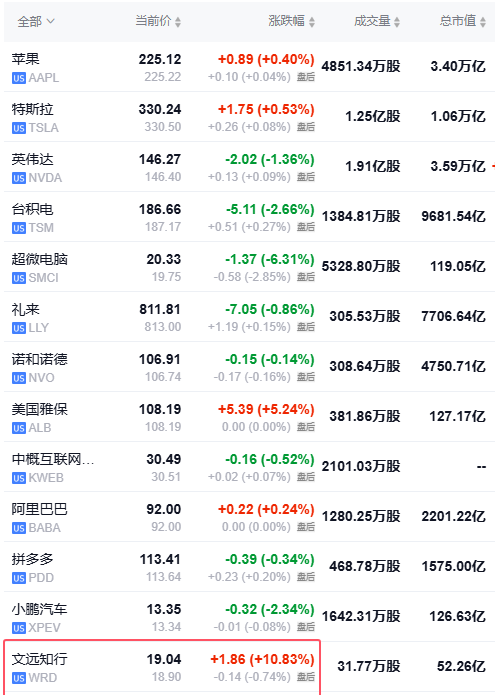The height and width of the screenshot is (695, 495).
Task: Sort by 成交量 column arrows
Action: click(x=397, y=22)
